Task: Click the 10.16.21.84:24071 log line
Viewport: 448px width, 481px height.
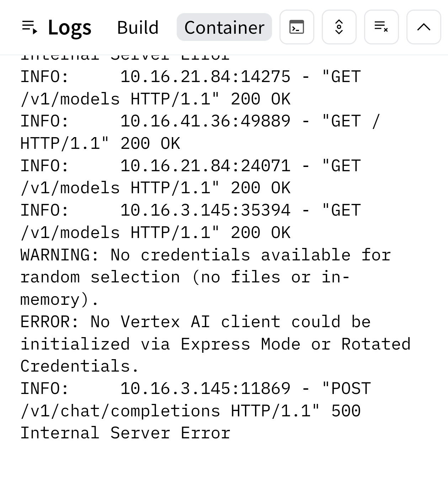Action: click(205, 166)
